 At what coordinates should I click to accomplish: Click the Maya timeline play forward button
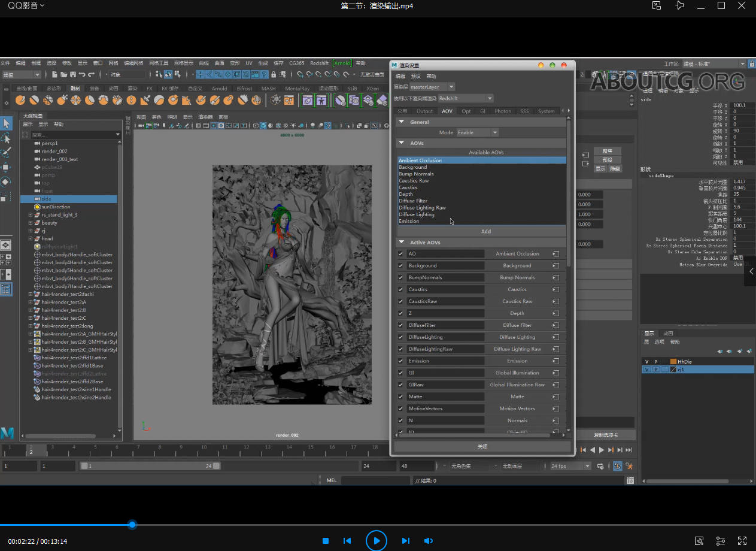pyautogui.click(x=602, y=450)
